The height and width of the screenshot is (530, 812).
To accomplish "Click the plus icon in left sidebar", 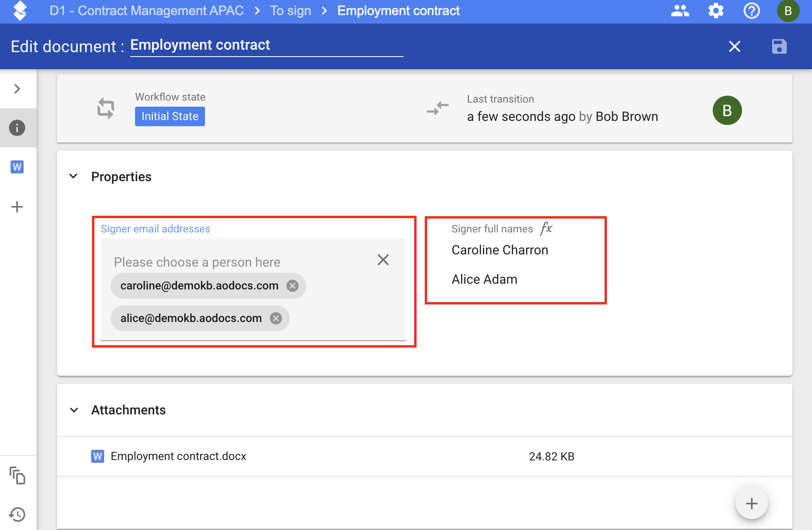I will point(17,207).
